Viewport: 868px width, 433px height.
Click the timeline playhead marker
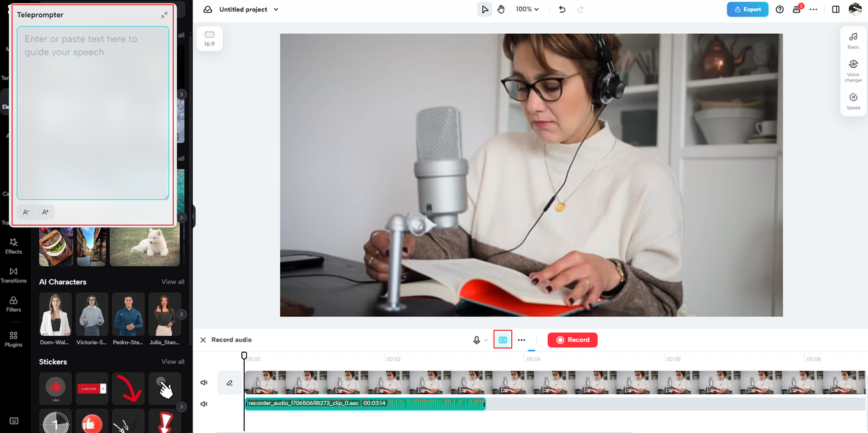(244, 356)
